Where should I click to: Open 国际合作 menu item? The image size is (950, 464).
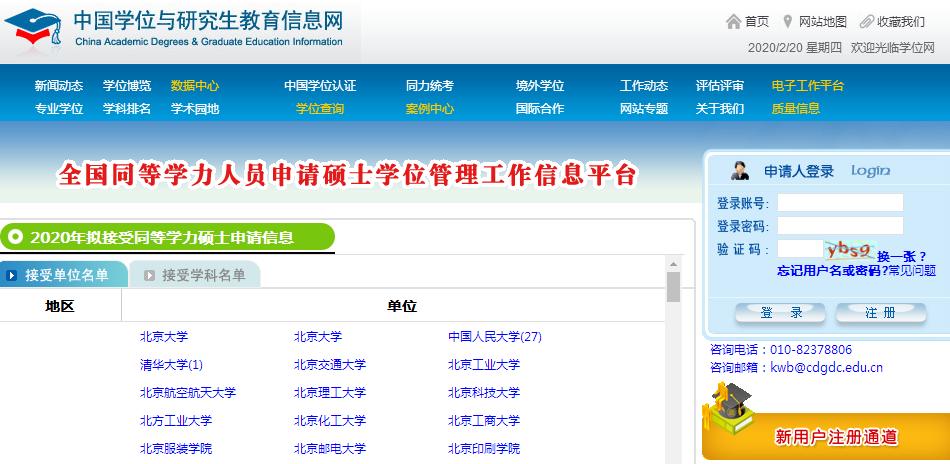pyautogui.click(x=540, y=109)
